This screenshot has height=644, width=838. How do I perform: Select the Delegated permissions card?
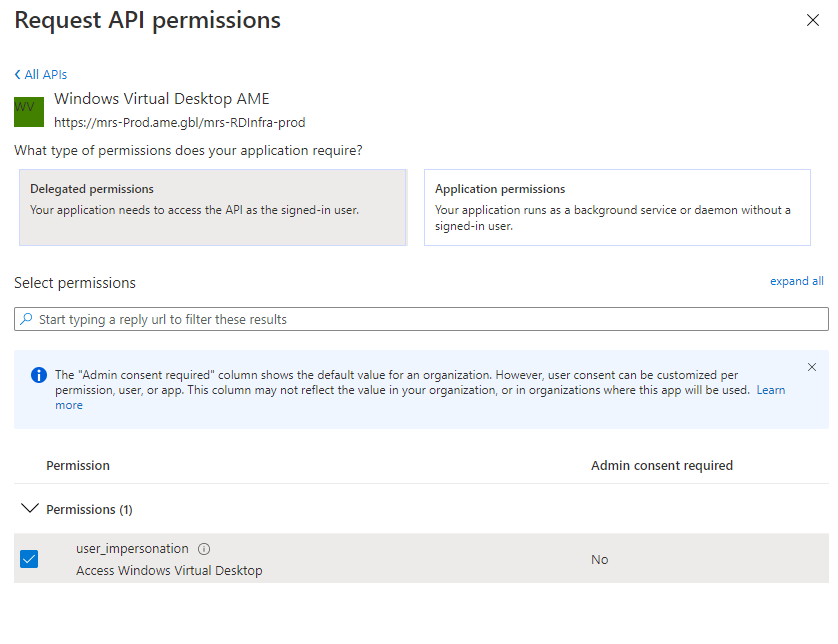point(212,207)
